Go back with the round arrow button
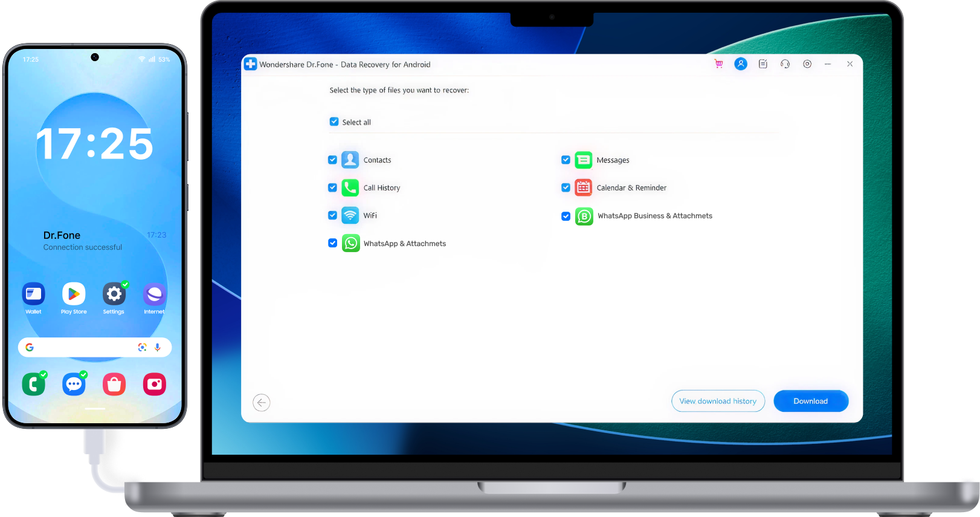 pos(262,402)
